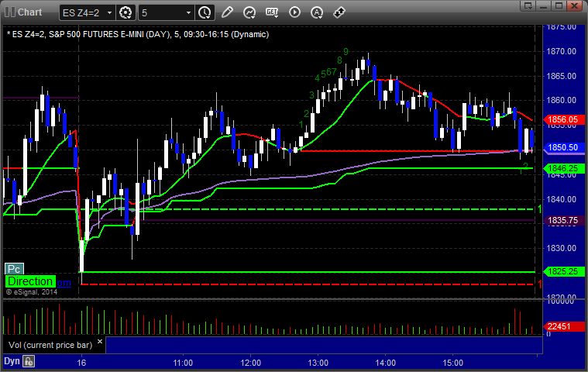Click the green count number 9 above candles
This screenshot has width=588, height=372.
point(346,52)
